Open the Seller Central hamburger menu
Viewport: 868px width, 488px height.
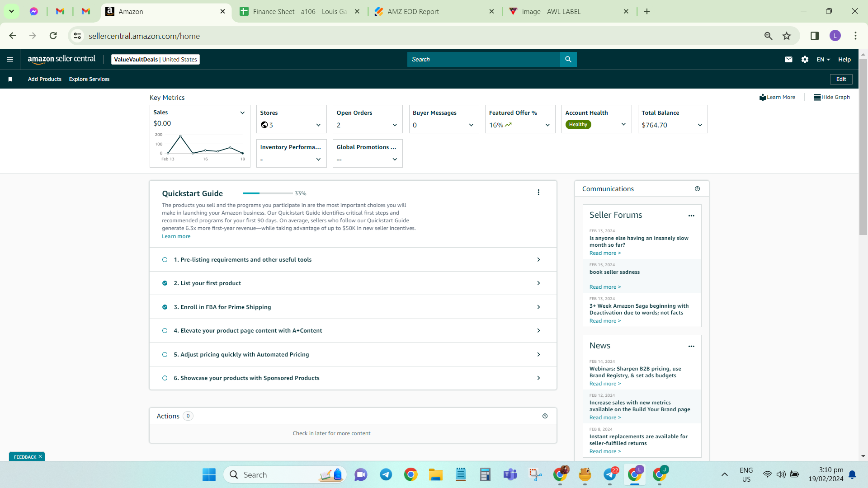click(10, 59)
